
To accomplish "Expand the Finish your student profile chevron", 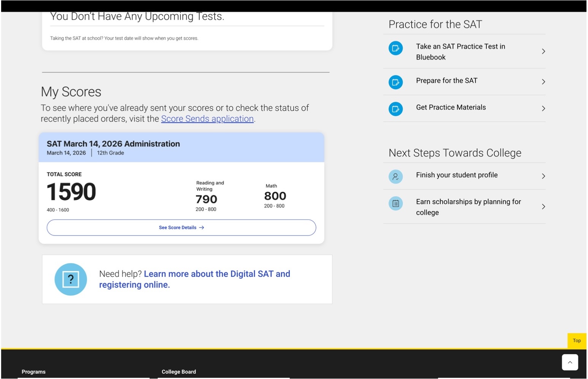I will [543, 176].
